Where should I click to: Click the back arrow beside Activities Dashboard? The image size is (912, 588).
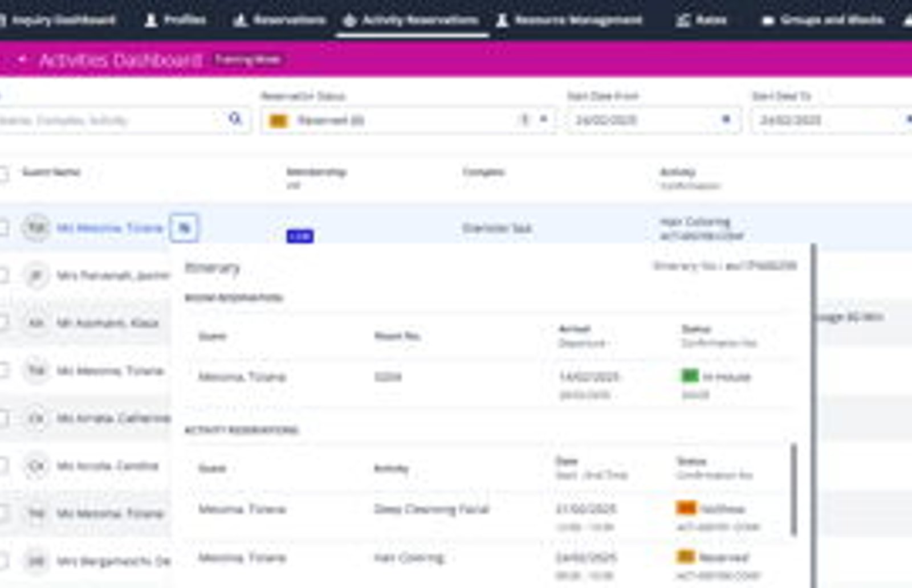coord(22,59)
